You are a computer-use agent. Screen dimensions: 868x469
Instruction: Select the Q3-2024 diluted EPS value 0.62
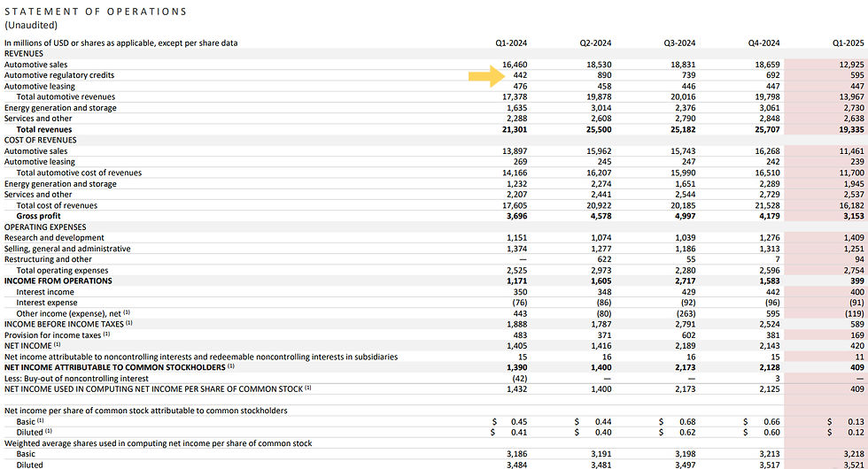(687, 433)
